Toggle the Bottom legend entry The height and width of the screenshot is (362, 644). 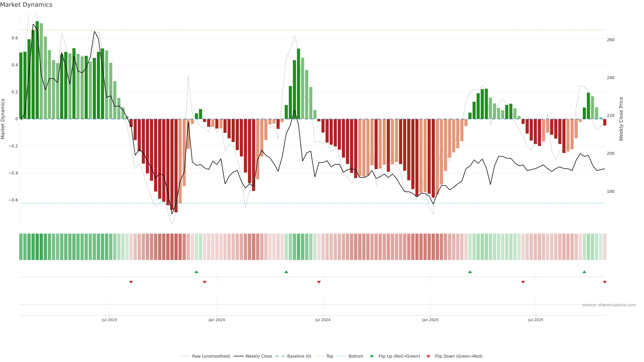pos(356,356)
